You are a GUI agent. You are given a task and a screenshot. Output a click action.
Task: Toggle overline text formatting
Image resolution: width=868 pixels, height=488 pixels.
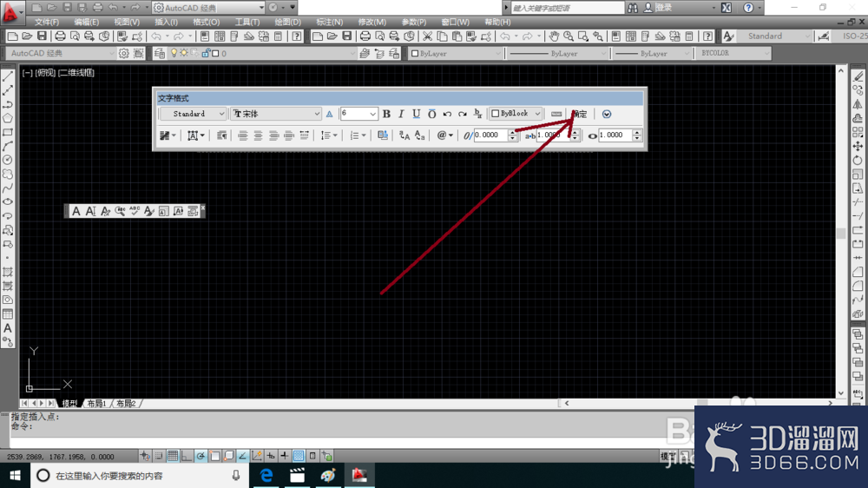pyautogui.click(x=431, y=114)
